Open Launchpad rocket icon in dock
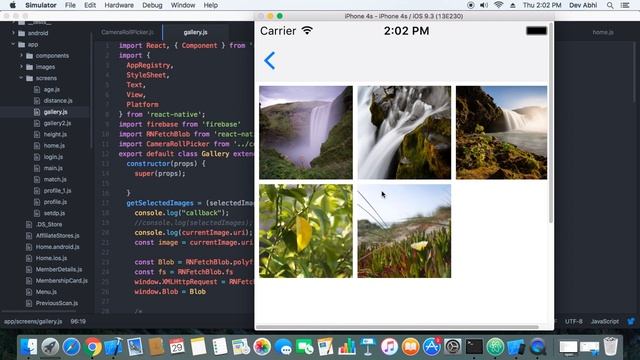 (50, 347)
